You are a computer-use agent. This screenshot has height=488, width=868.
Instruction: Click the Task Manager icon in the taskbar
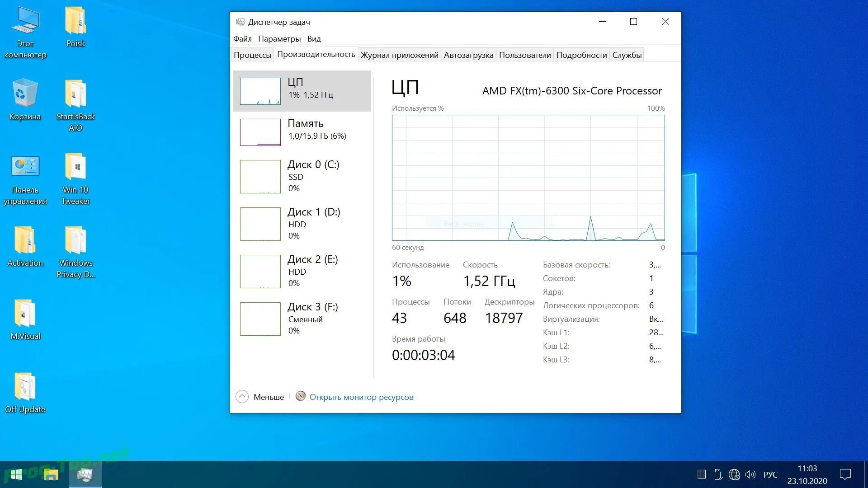point(84,475)
